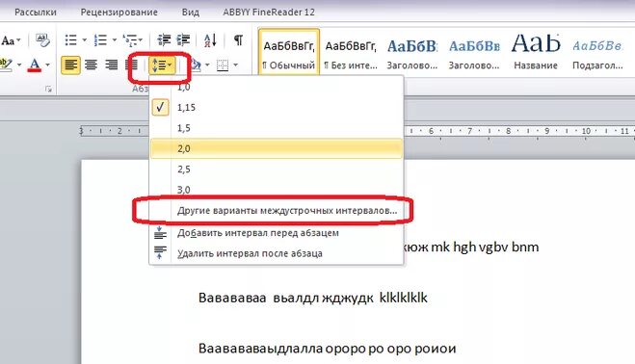The height and width of the screenshot is (364, 635).
Task: Toggle Justify alignment
Action: click(x=131, y=65)
